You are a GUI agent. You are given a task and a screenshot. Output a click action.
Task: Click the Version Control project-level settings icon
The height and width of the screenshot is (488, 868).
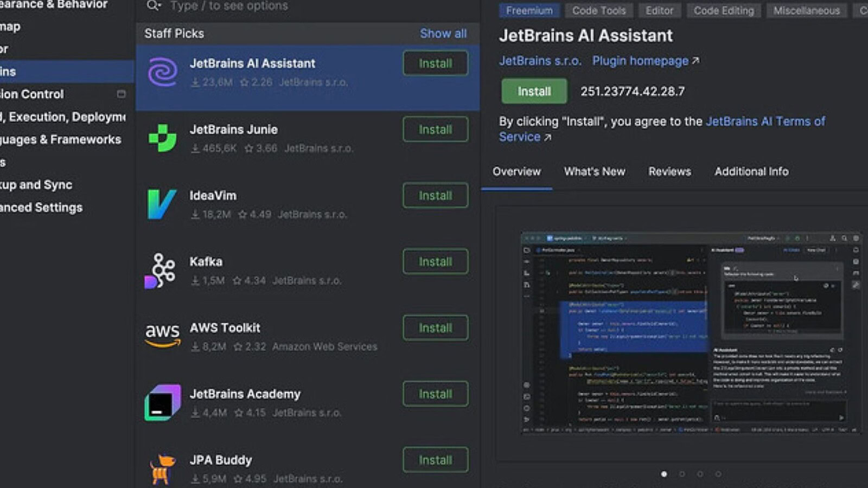pyautogui.click(x=121, y=94)
